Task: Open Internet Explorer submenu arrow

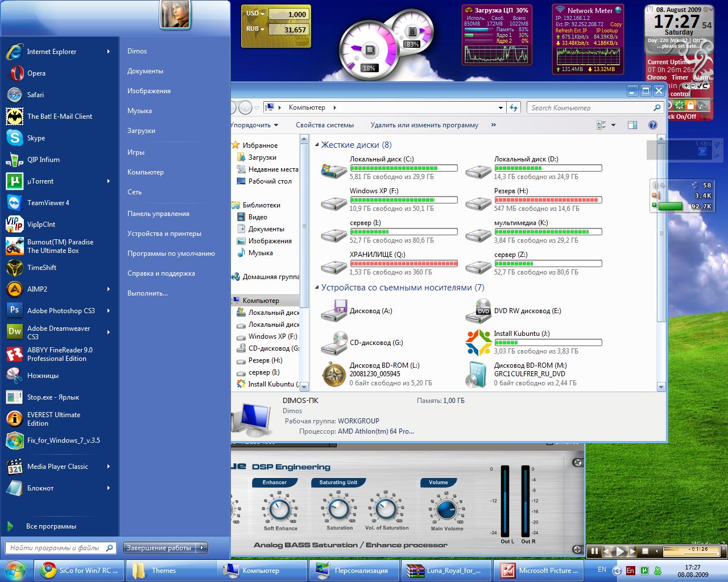Action: [108, 52]
